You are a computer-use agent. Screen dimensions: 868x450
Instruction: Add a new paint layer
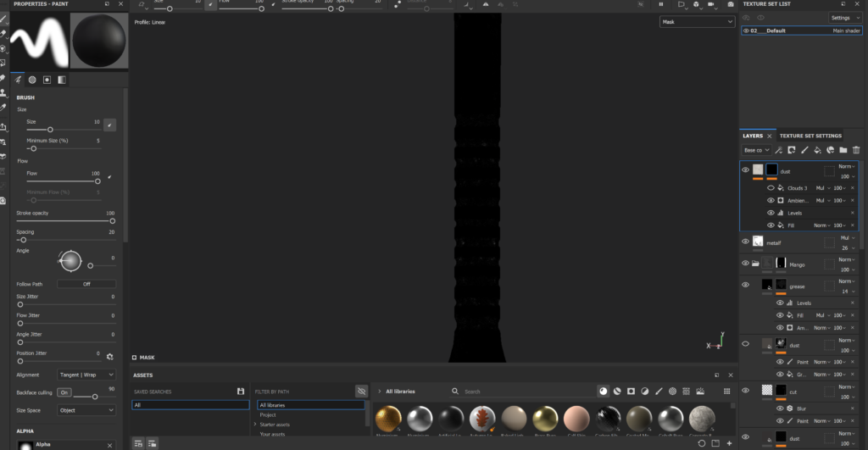(x=804, y=150)
